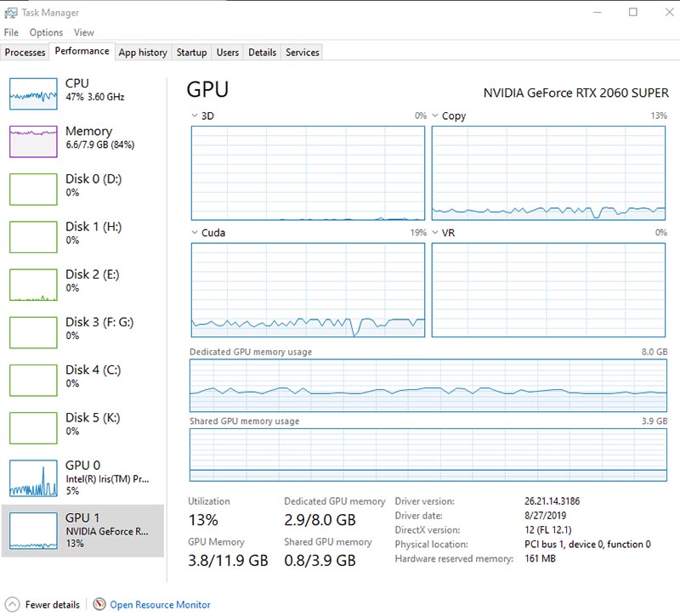
Task: Click the Task Manager title bar icon
Action: [10, 13]
